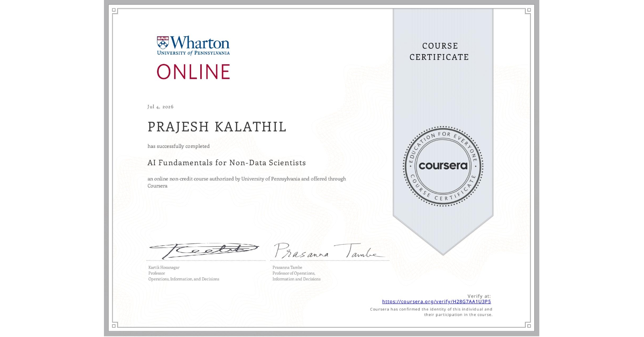644x337 pixels.
Task: Click 'Coursera has confirmed the identity' statement
Action: point(431,312)
